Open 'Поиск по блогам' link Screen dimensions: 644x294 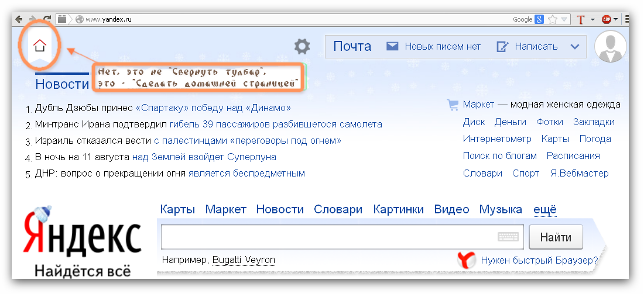pyautogui.click(x=500, y=156)
